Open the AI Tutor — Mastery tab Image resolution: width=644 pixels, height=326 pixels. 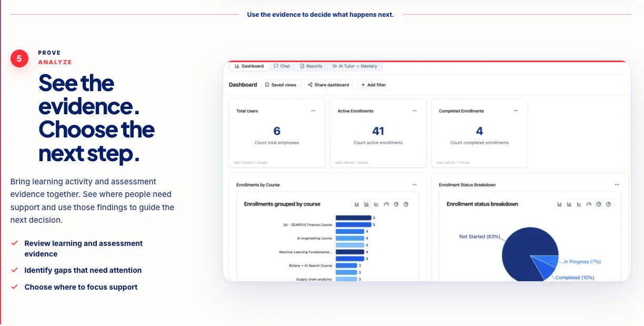point(354,66)
